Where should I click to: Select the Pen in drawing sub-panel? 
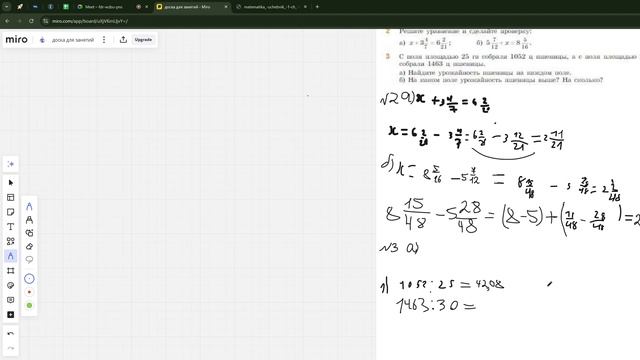(29, 207)
